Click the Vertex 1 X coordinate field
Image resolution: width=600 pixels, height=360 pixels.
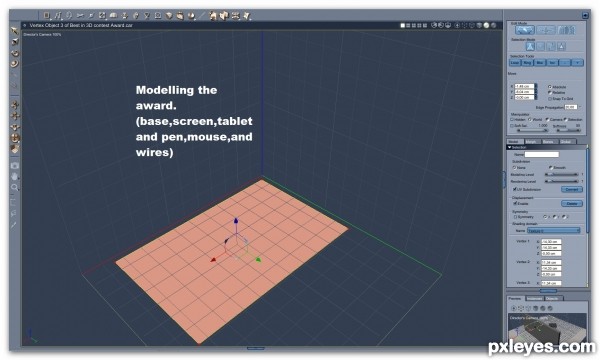point(551,241)
